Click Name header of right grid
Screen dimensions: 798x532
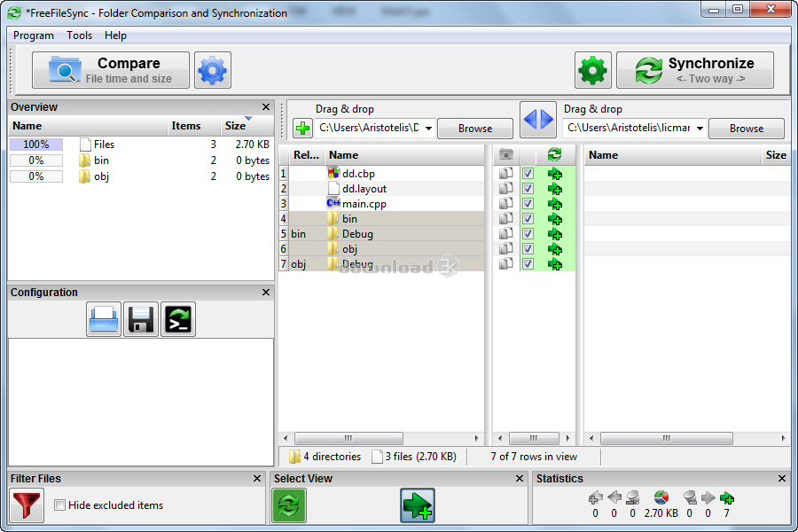pyautogui.click(x=673, y=155)
